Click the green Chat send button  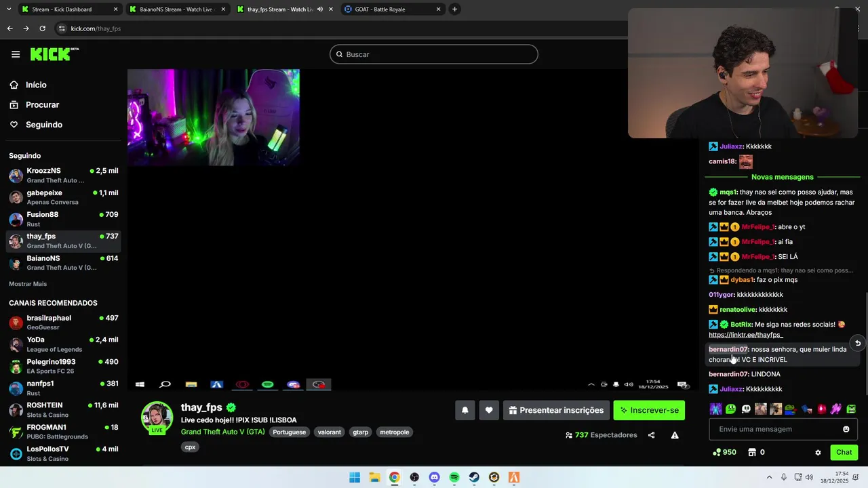844,452
